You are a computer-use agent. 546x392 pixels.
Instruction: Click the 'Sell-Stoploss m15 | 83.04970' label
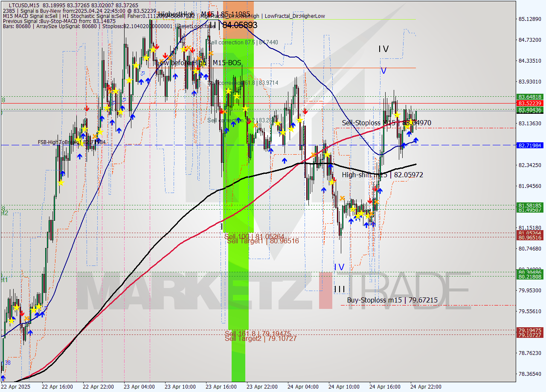point(386,123)
